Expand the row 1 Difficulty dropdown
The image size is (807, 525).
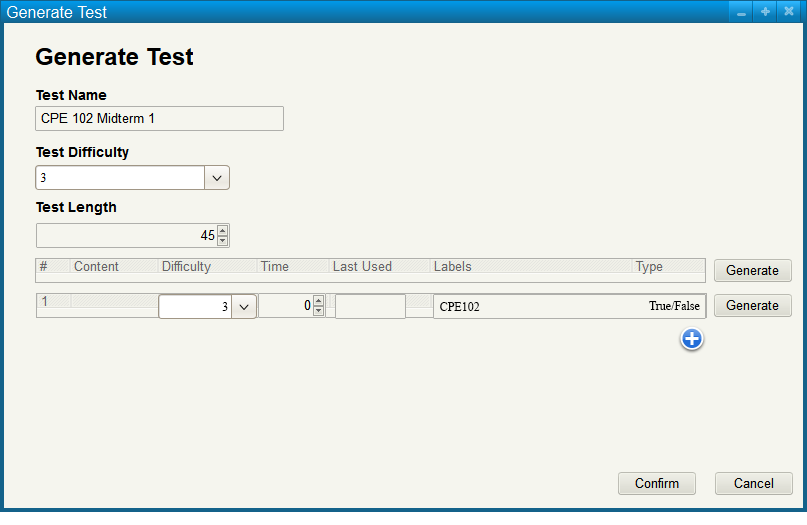pos(244,307)
